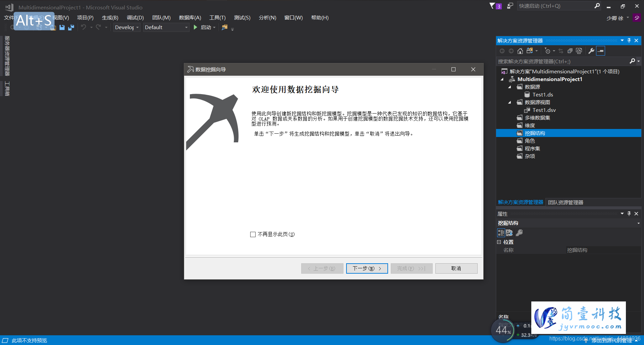Open the 工具箱 side tab
The height and width of the screenshot is (345, 644).
pos(7,89)
